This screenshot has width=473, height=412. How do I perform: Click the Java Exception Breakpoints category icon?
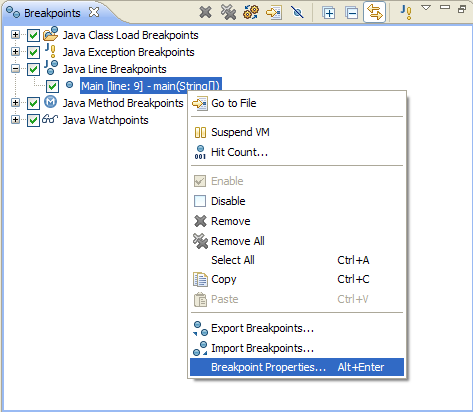[51, 51]
